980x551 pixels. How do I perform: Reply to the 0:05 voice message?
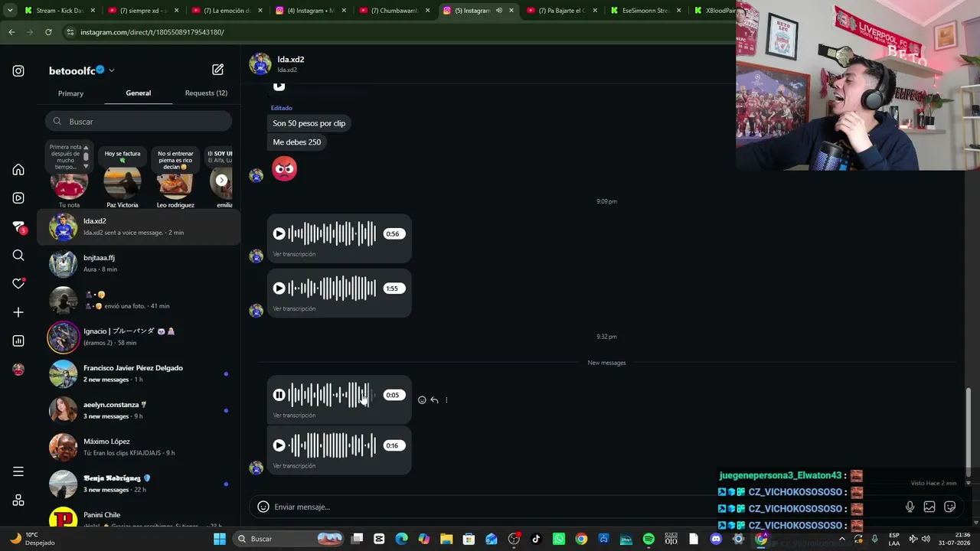(x=434, y=400)
